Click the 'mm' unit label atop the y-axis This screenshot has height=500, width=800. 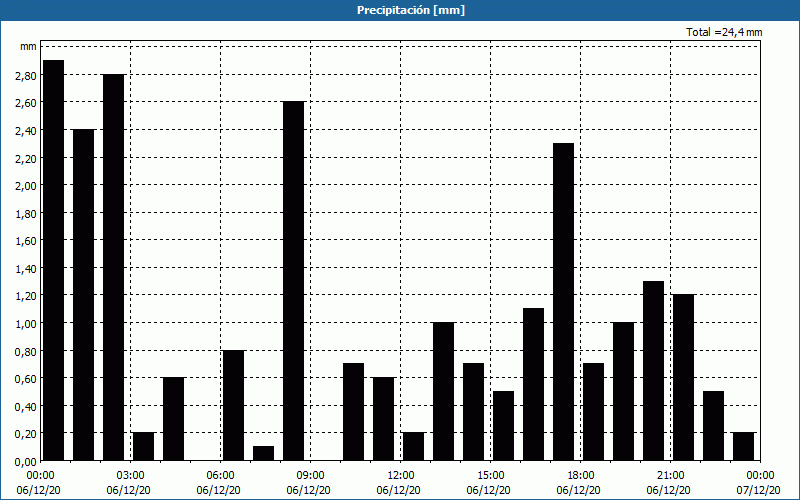click(x=29, y=46)
